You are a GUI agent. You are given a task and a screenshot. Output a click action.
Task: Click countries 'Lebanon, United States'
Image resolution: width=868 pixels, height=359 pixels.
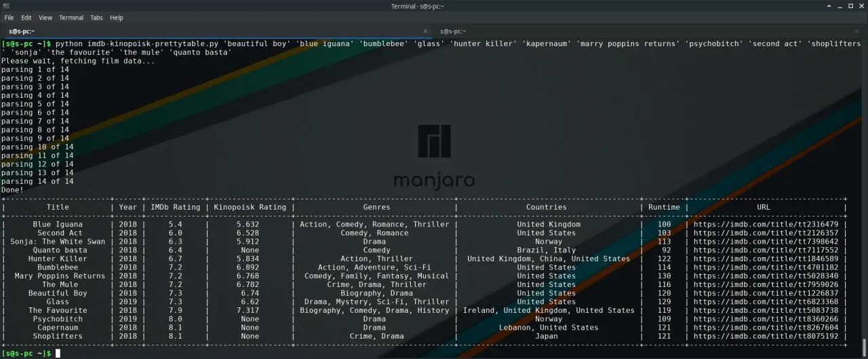(x=549, y=328)
